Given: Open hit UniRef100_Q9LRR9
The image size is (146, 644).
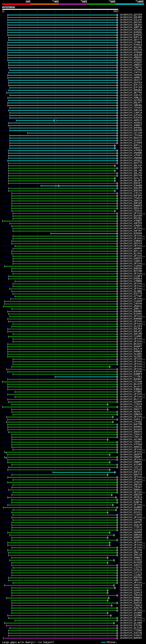Looking at the screenshot, I should [131, 17].
